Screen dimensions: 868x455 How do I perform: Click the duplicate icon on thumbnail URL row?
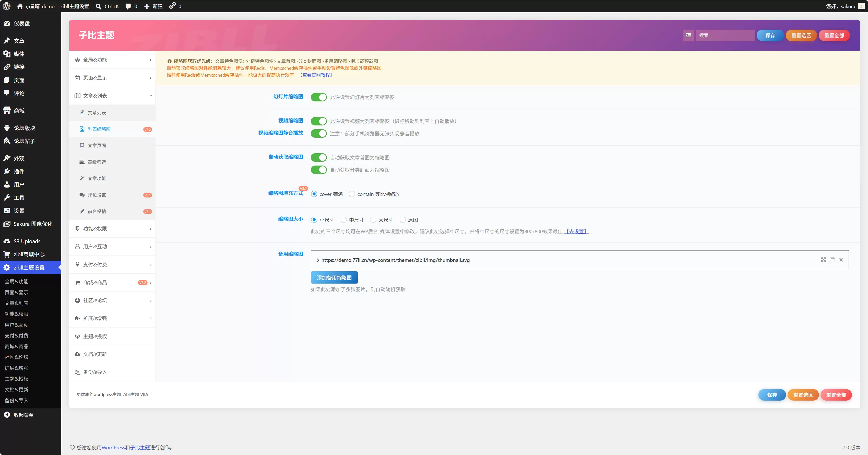click(x=832, y=260)
